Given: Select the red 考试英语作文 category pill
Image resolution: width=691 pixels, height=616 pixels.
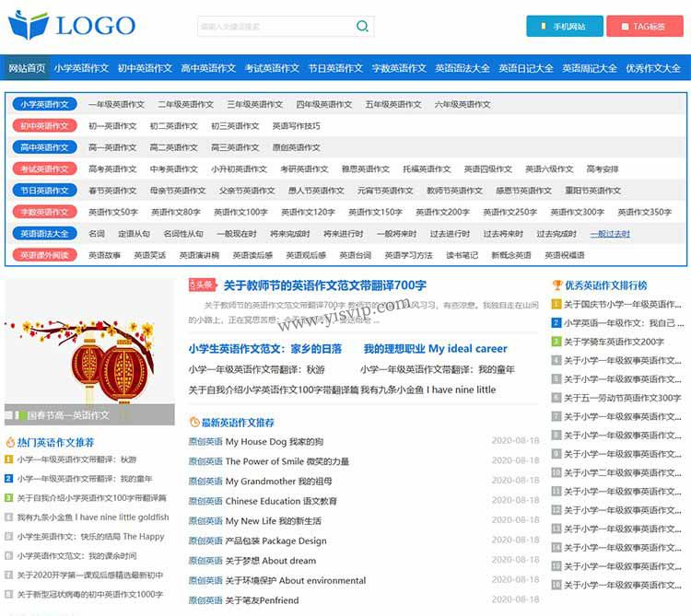Looking at the screenshot, I should click(45, 169).
